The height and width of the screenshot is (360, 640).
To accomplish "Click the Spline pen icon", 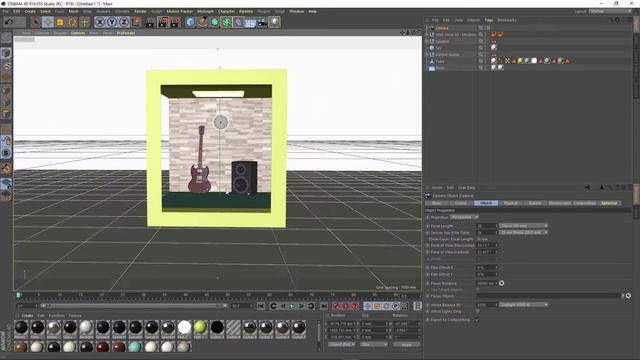I will (x=202, y=22).
